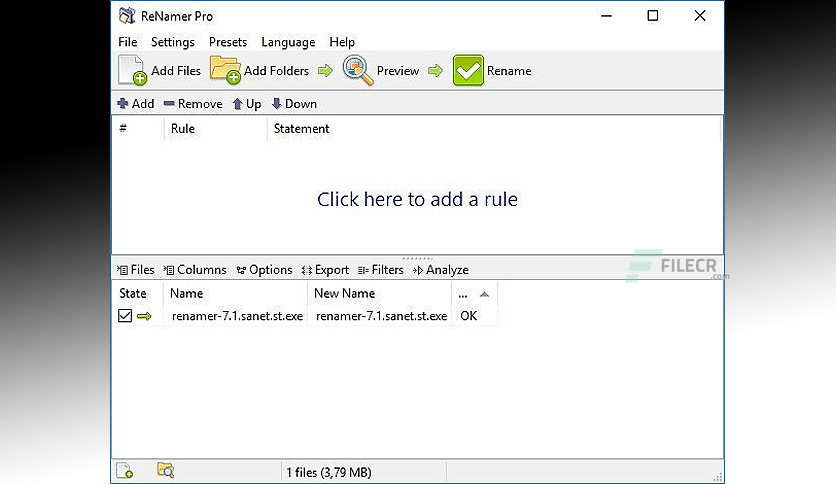The height and width of the screenshot is (484, 836).
Task: Open the Filters dropdown menu
Action: (x=381, y=270)
